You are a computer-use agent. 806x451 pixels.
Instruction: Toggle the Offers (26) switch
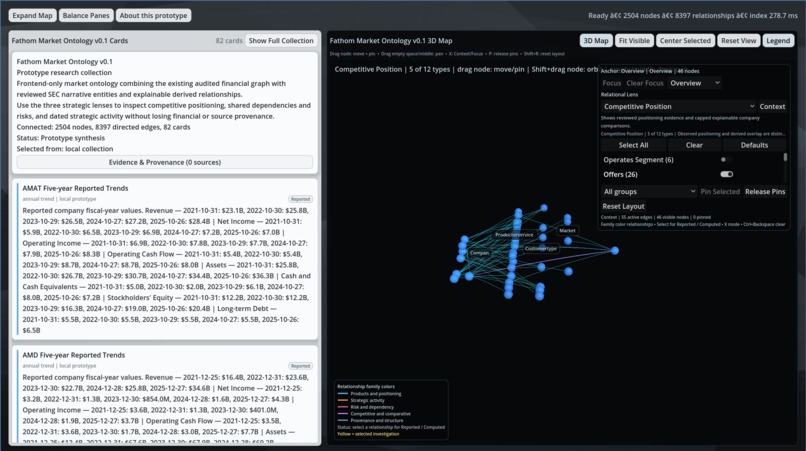726,174
